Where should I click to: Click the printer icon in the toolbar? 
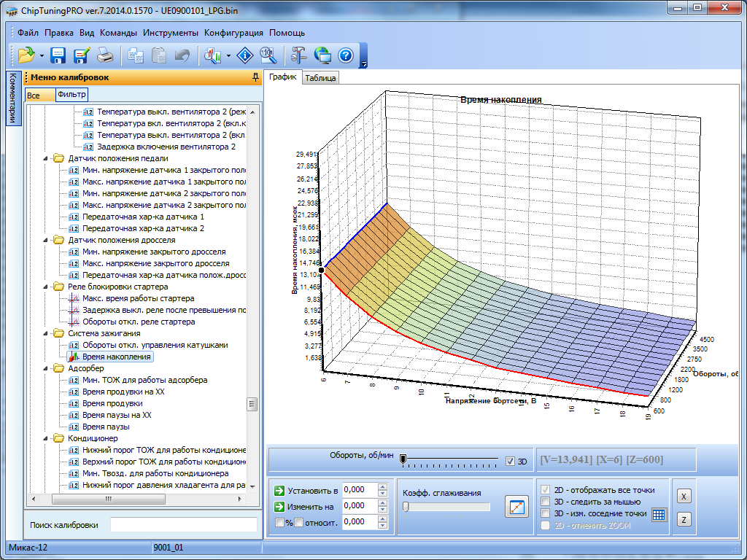(x=105, y=55)
